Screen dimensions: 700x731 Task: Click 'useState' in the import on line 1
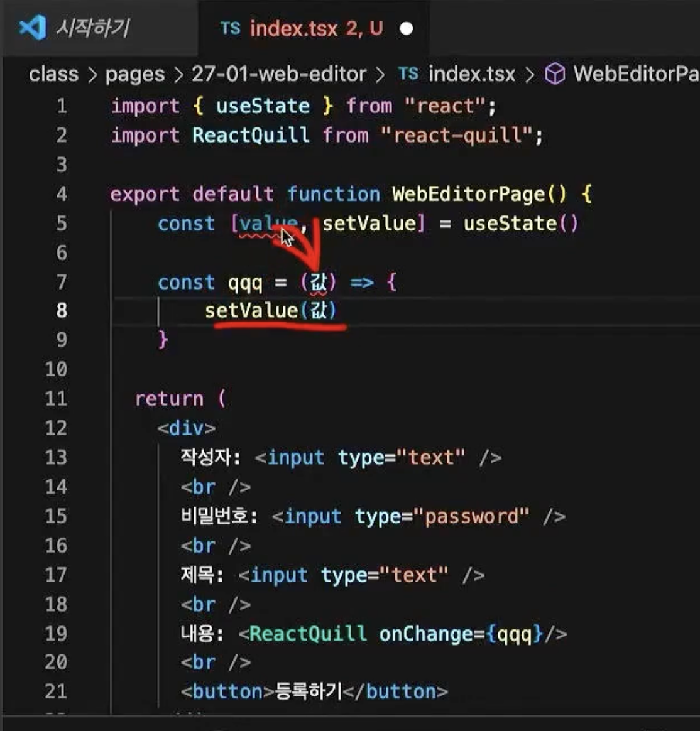point(263,106)
